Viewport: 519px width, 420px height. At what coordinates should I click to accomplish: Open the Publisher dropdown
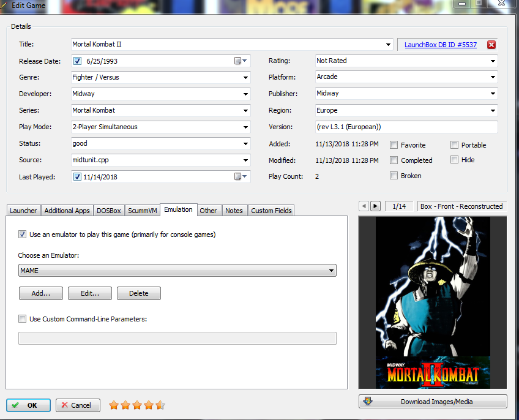pos(493,94)
